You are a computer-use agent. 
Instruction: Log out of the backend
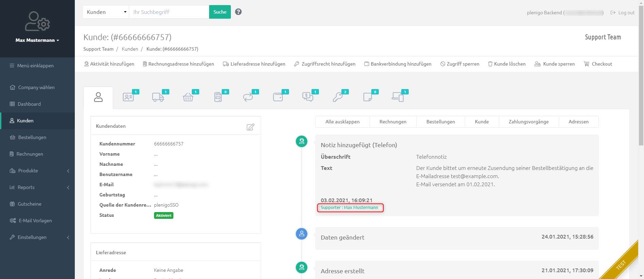(x=623, y=13)
